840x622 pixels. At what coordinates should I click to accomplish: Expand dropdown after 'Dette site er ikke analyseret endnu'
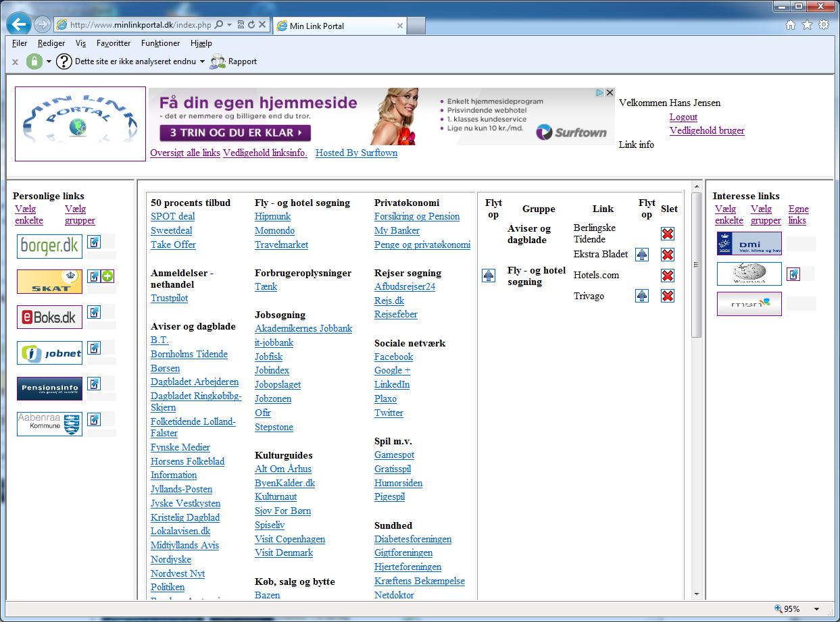pyautogui.click(x=202, y=62)
